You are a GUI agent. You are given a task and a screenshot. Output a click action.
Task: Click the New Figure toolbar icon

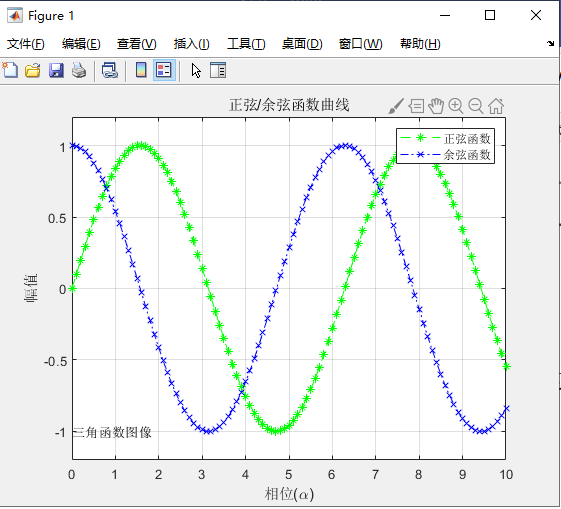point(10,70)
